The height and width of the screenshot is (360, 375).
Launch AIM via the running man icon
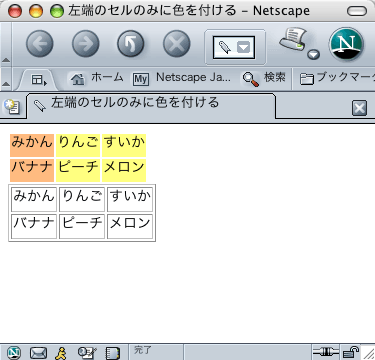(61, 353)
